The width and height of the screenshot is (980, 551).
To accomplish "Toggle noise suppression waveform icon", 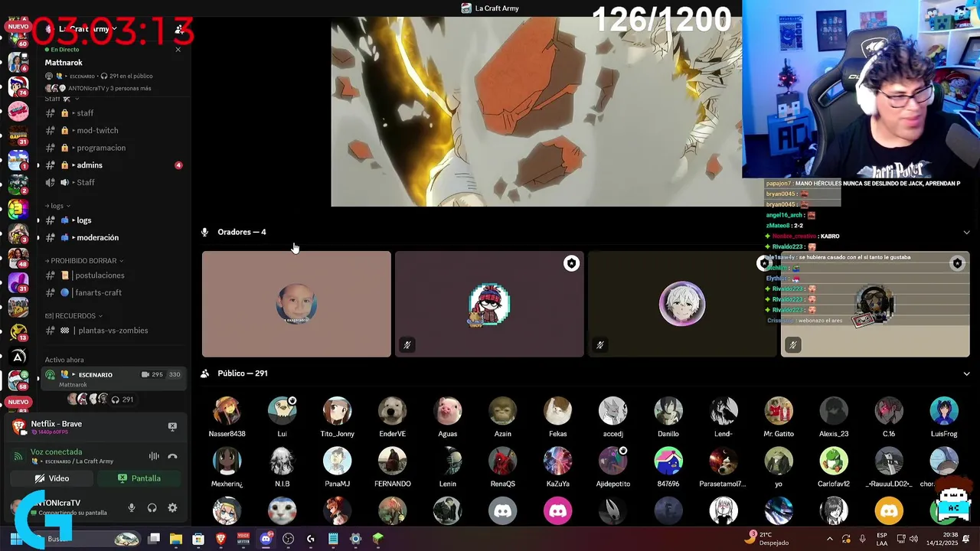I will 154,456.
